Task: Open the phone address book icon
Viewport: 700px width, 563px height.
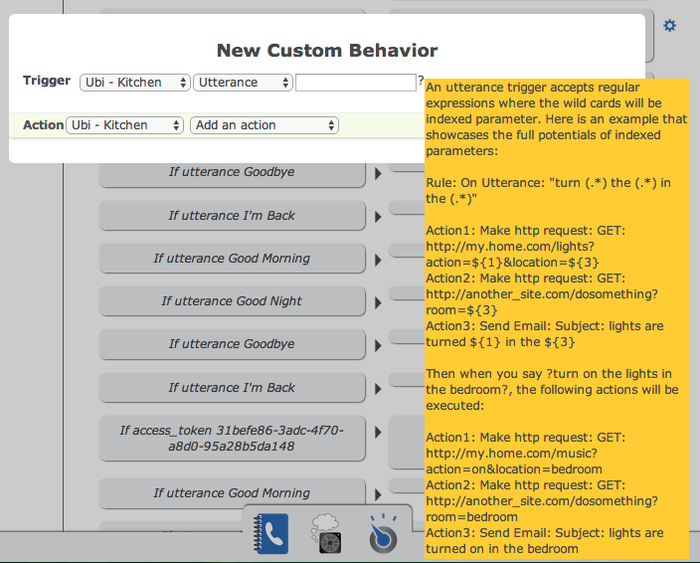Action: coord(271,534)
